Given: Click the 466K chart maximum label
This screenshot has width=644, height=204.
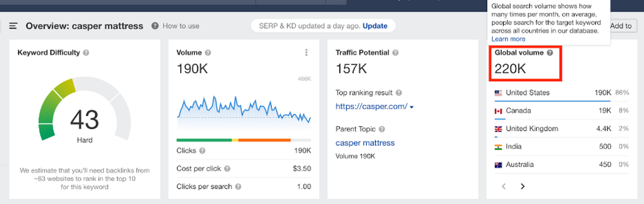Looking at the screenshot, I should [304, 79].
